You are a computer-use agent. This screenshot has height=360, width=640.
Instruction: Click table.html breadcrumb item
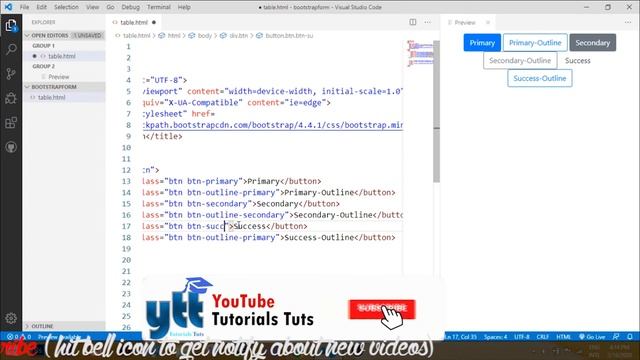point(133,36)
